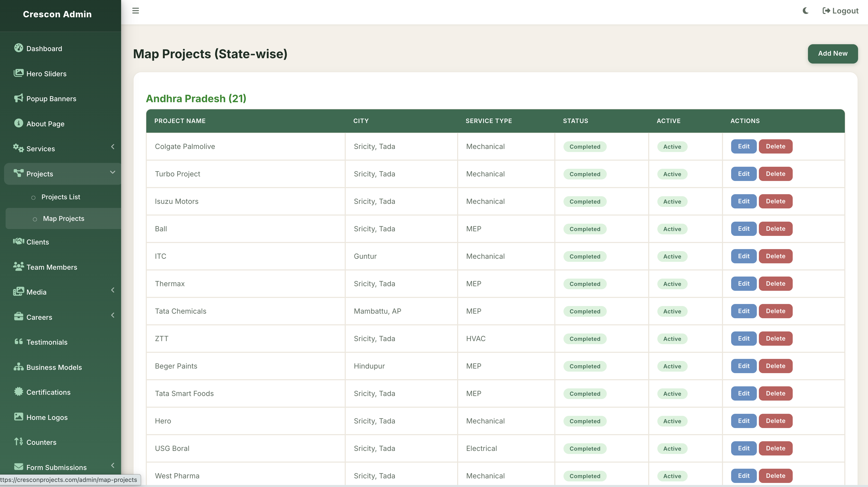The width and height of the screenshot is (868, 487).
Task: Toggle the sidebar with hamburger icon
Action: pyautogui.click(x=135, y=11)
